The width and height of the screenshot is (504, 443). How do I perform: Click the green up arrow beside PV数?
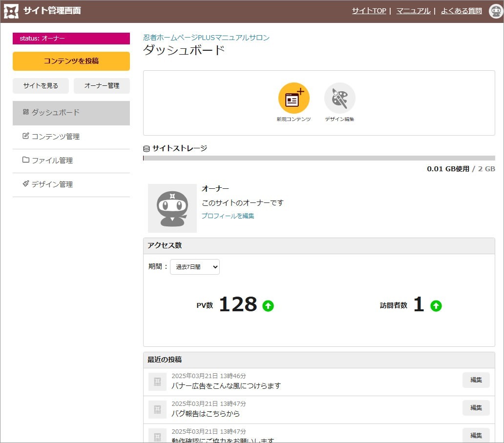268,306
